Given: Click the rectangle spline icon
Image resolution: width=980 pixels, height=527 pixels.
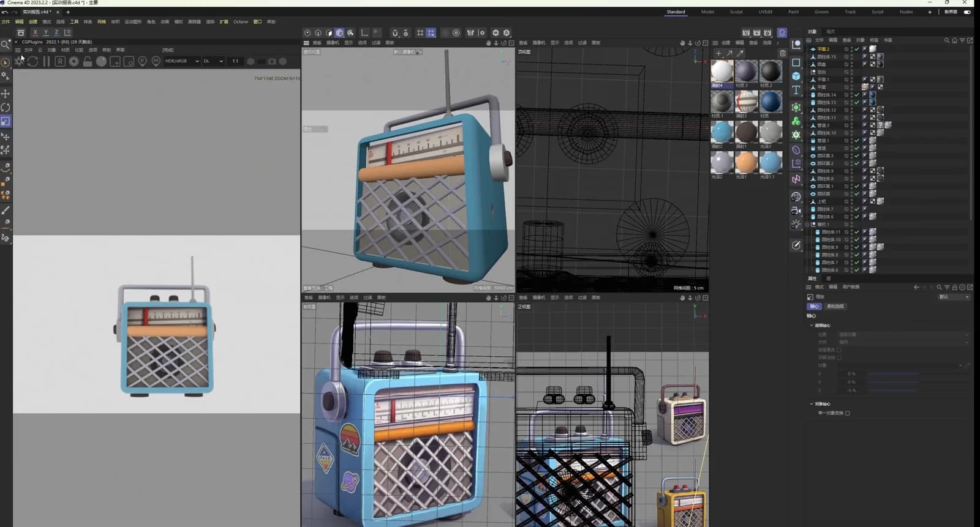Looking at the screenshot, I should pos(796,62).
